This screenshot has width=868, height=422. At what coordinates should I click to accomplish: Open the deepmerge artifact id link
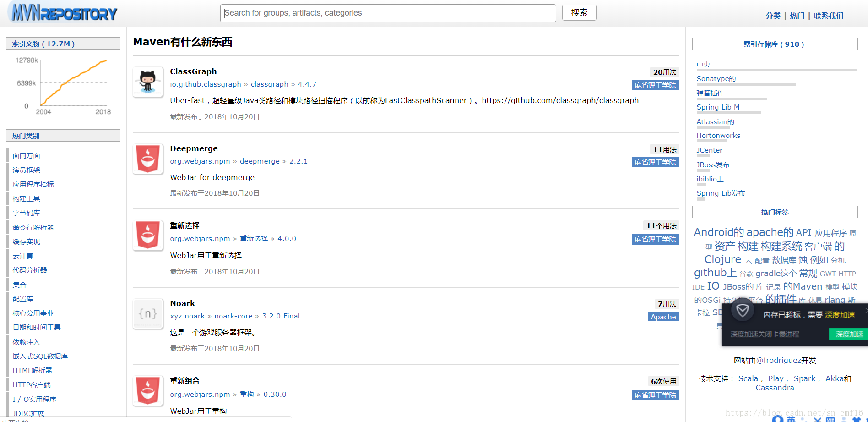click(260, 161)
